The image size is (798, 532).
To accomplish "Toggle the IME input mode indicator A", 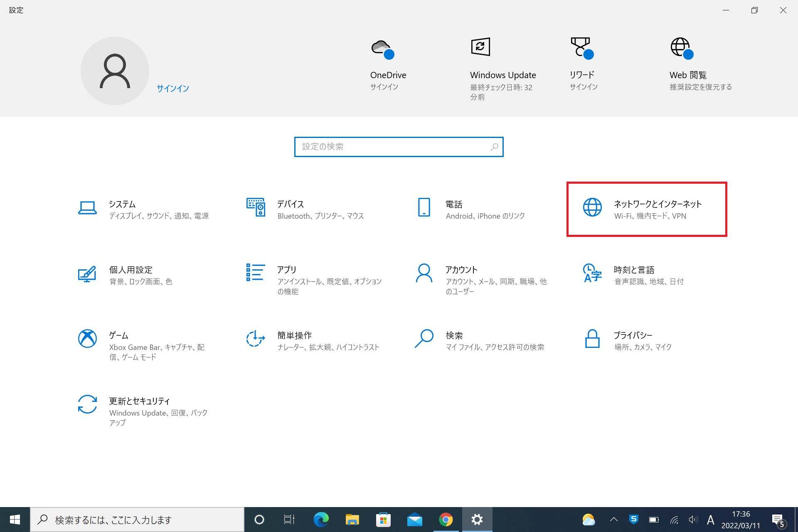I will tap(711, 520).
